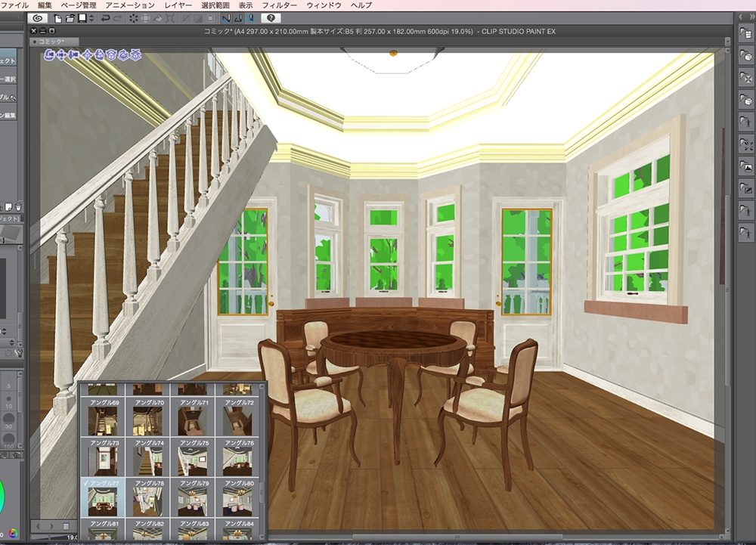
Task: Select the アングル74 camera preset
Action: pyautogui.click(x=147, y=457)
